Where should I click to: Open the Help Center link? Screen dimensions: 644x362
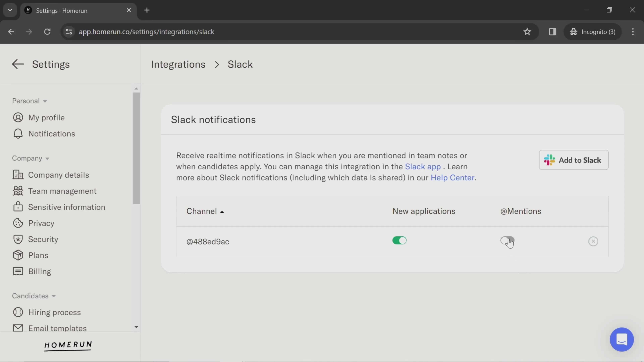pyautogui.click(x=452, y=178)
